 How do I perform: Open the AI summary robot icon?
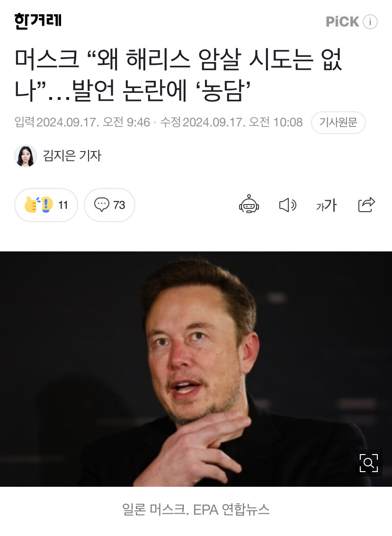coord(249,205)
